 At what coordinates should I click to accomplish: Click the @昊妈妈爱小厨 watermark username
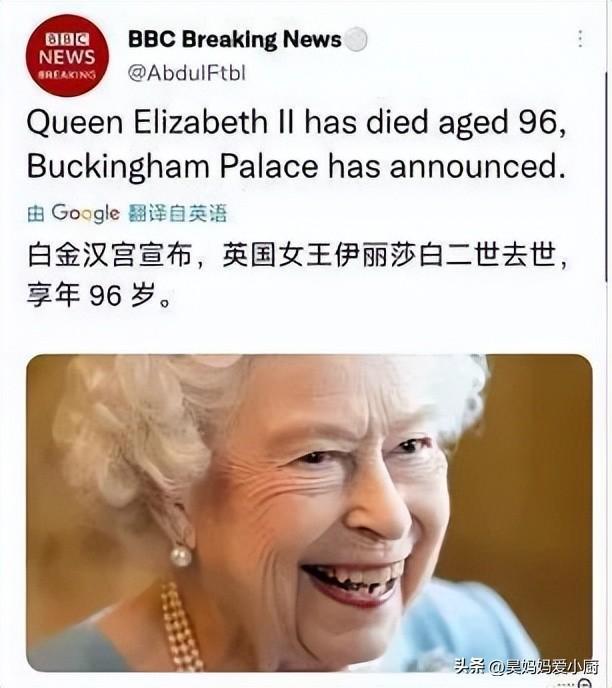click(x=543, y=667)
